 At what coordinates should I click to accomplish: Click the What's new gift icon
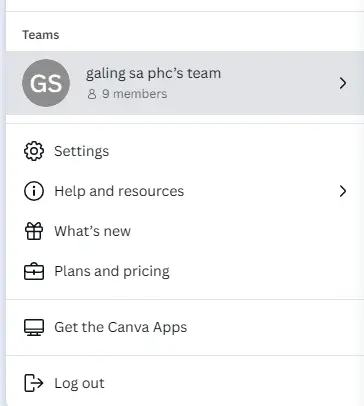[x=34, y=231]
